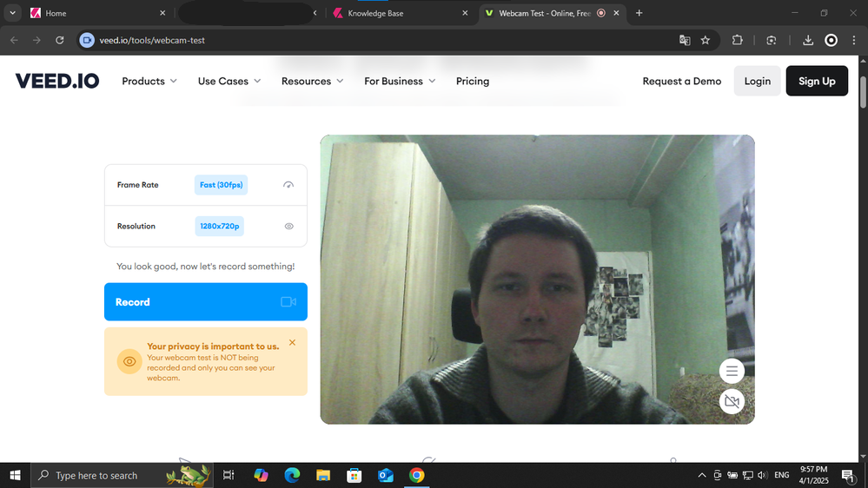Click the Login button
Screen dimensions: 868x488
pos(757,81)
